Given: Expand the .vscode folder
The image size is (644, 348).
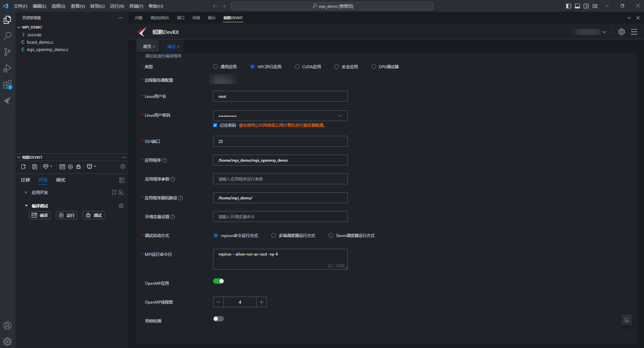Looking at the screenshot, I should pos(23,35).
